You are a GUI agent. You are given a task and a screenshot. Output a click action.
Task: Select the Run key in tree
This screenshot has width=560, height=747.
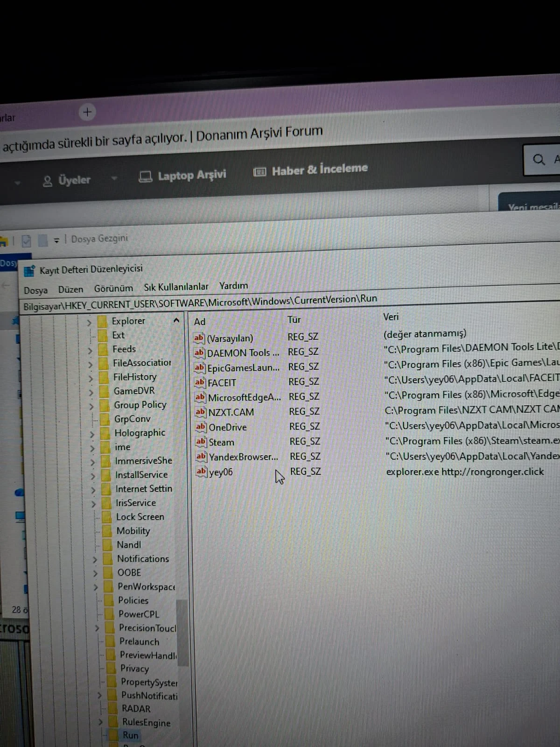[130, 735]
